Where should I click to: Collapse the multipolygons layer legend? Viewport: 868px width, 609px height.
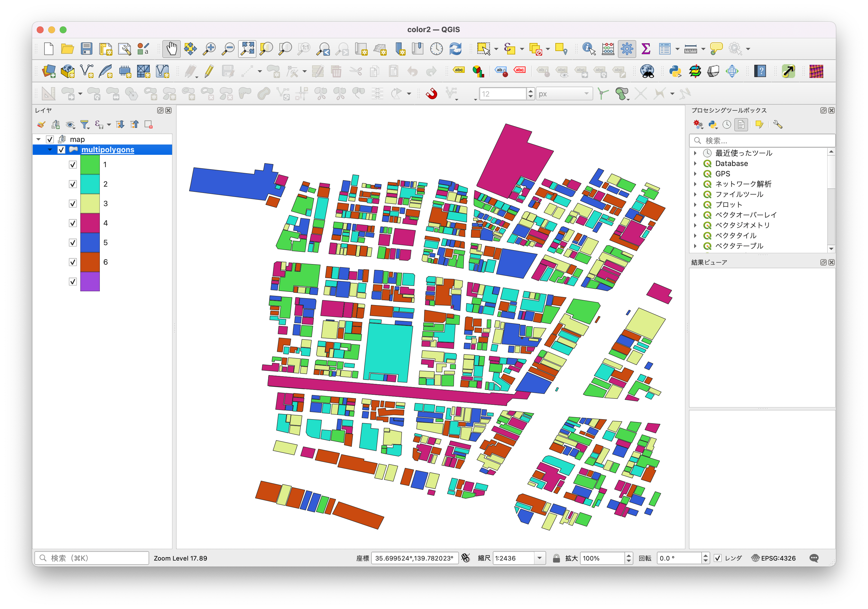pos(50,150)
